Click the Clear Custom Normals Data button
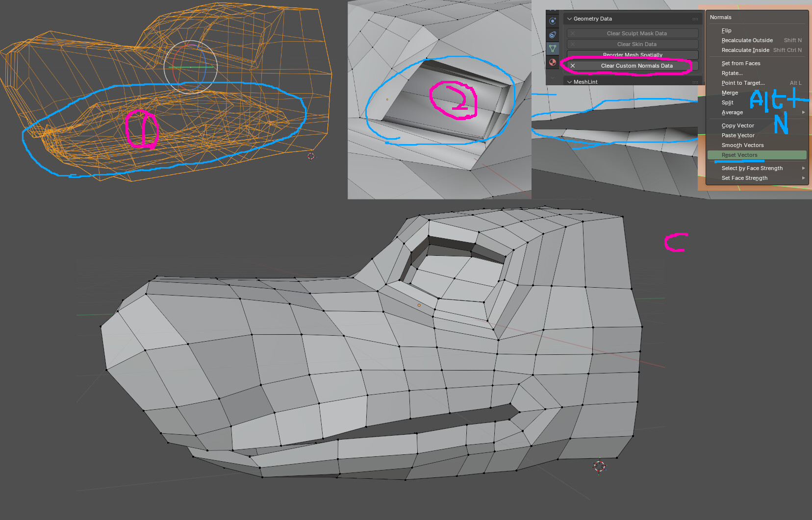This screenshot has height=520, width=812. tap(633, 66)
